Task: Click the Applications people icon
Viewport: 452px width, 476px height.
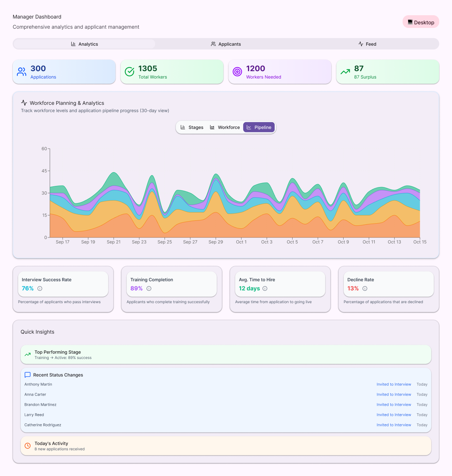Action: 21,72
